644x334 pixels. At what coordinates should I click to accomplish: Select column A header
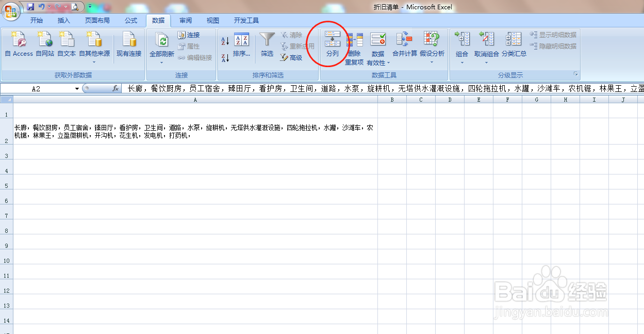pos(195,100)
